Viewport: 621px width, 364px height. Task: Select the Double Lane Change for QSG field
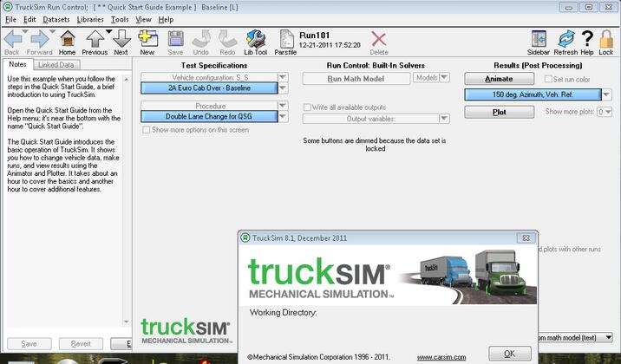point(210,116)
